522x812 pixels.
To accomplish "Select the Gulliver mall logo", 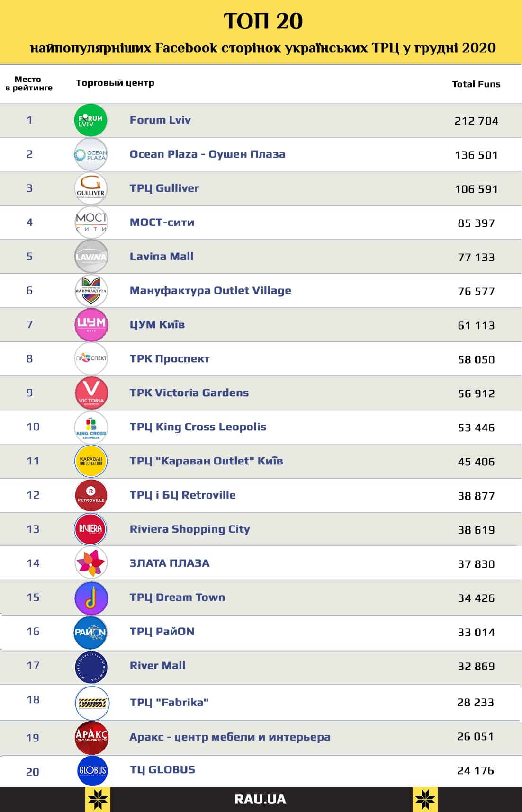I will click(91, 188).
